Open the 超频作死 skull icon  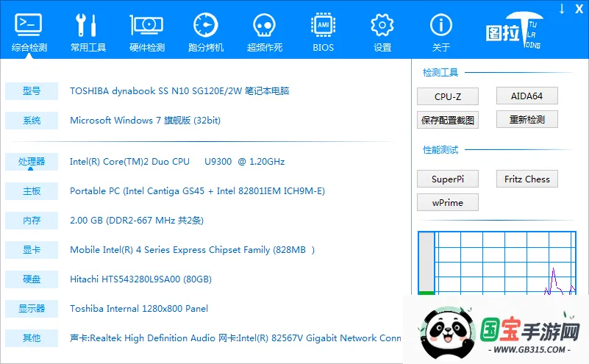[264, 25]
